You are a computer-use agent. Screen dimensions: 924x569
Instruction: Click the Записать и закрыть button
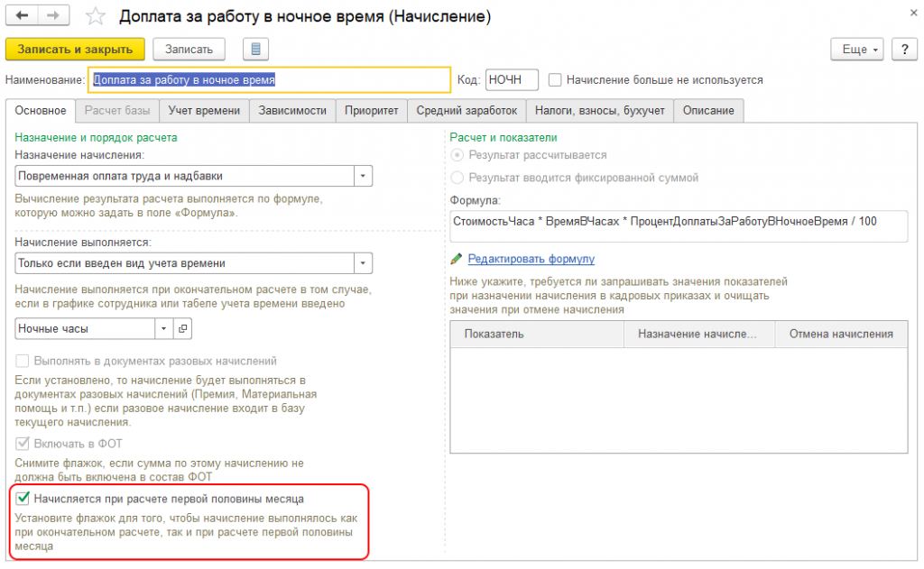pos(75,50)
